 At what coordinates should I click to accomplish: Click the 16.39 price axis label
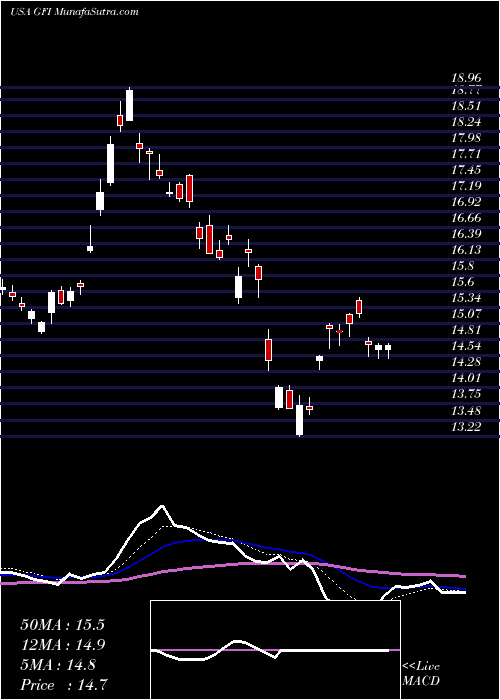point(466,234)
